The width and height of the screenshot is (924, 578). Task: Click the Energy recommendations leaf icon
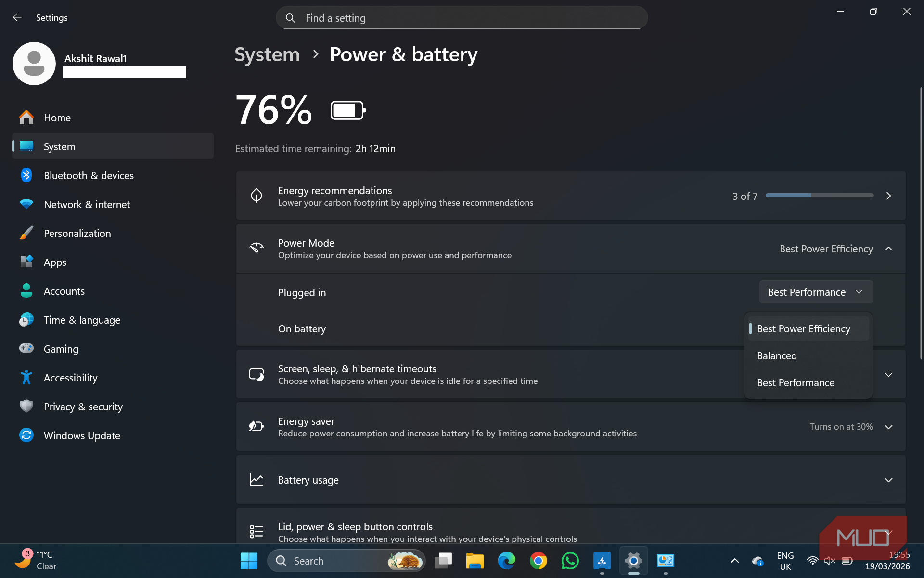pyautogui.click(x=256, y=196)
